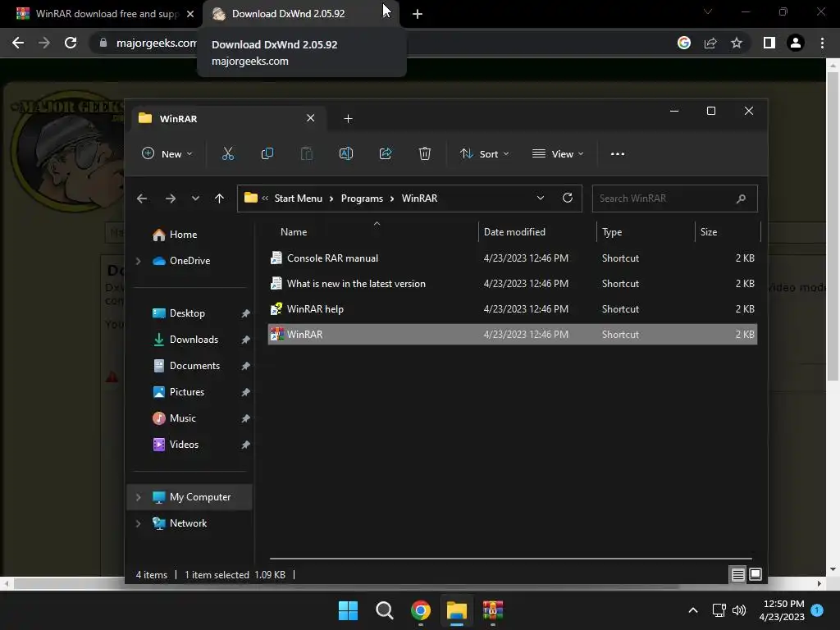Open Chrome three-dot menu
The image size is (840, 630).
click(x=822, y=43)
